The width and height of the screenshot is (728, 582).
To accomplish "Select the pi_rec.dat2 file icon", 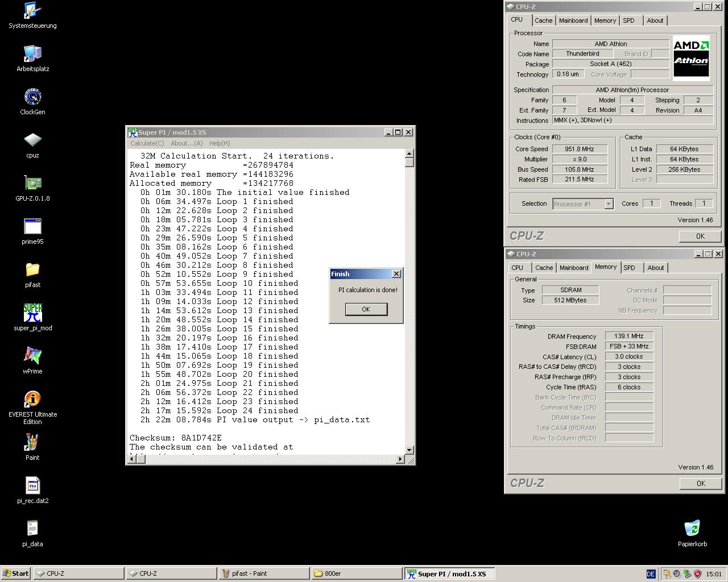I will [x=32, y=490].
